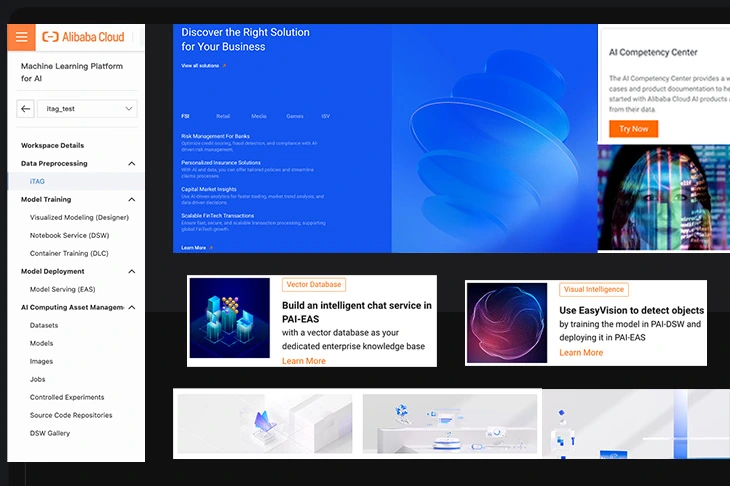Switch to the Games solutions tab
730x486 pixels.
(294, 116)
